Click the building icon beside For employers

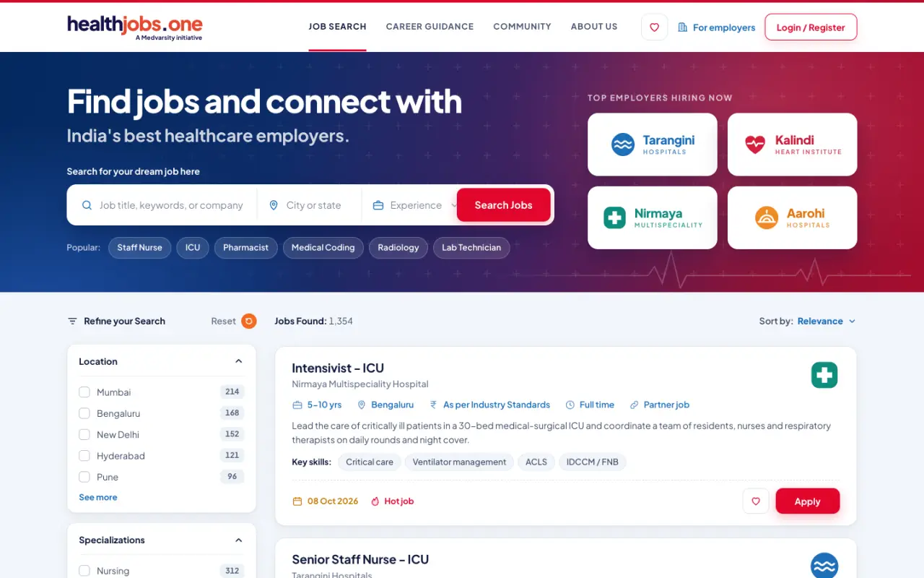(x=683, y=27)
